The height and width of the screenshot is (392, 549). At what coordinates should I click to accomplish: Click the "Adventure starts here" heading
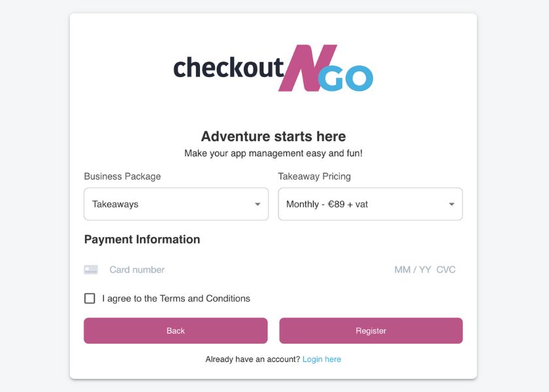point(273,137)
